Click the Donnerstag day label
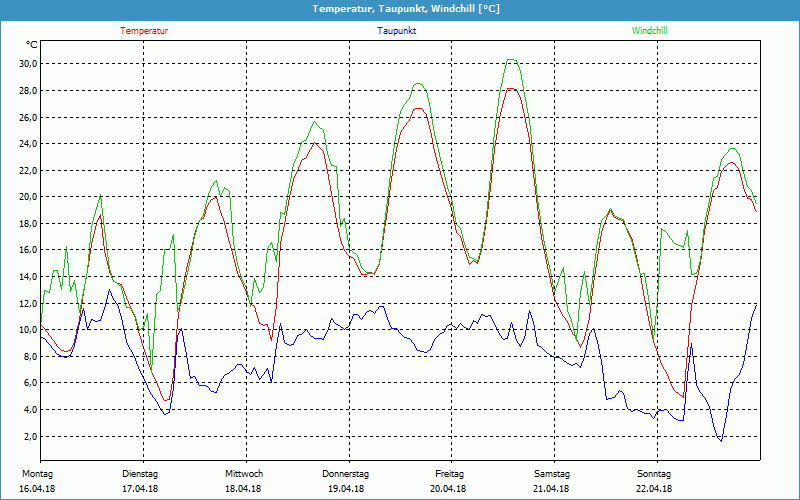The width and height of the screenshot is (800, 500). tap(345, 474)
